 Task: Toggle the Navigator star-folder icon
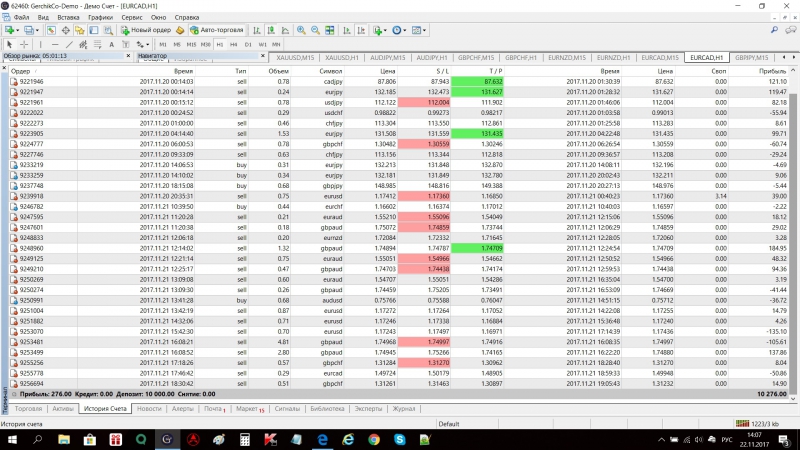coord(80,30)
